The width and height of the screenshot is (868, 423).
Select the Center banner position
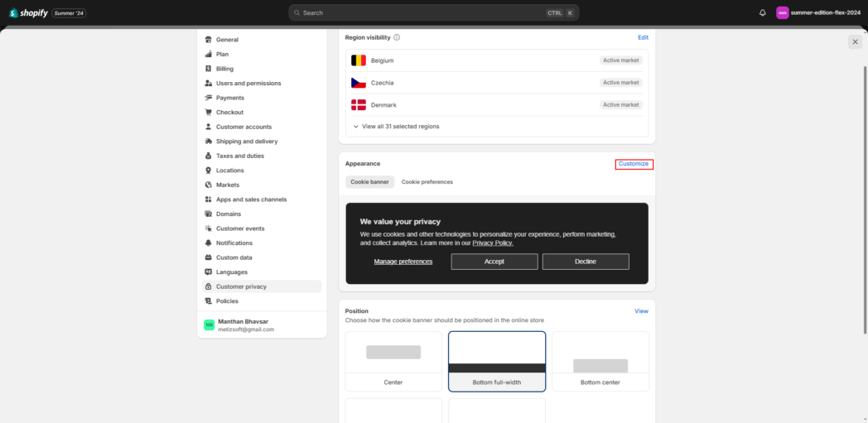[x=393, y=361]
